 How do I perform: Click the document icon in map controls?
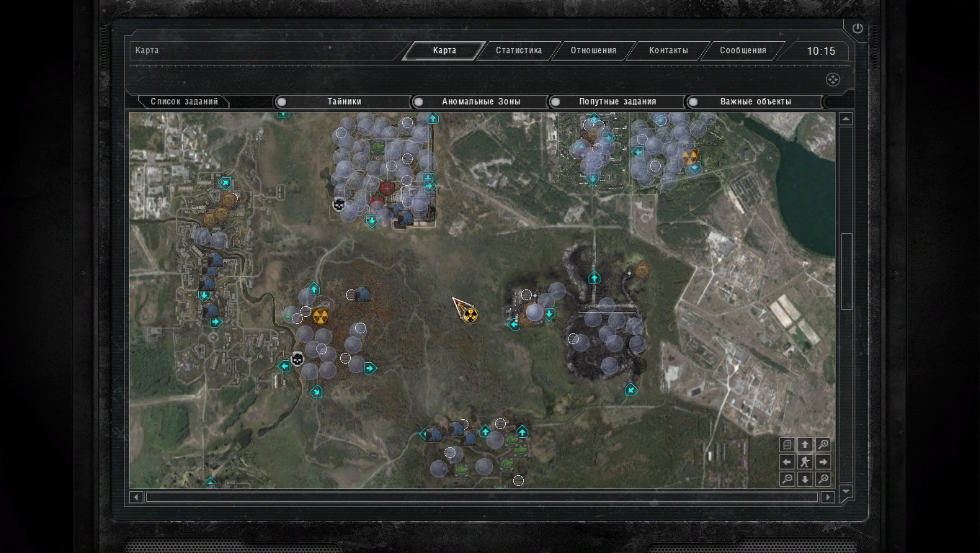coord(787,444)
